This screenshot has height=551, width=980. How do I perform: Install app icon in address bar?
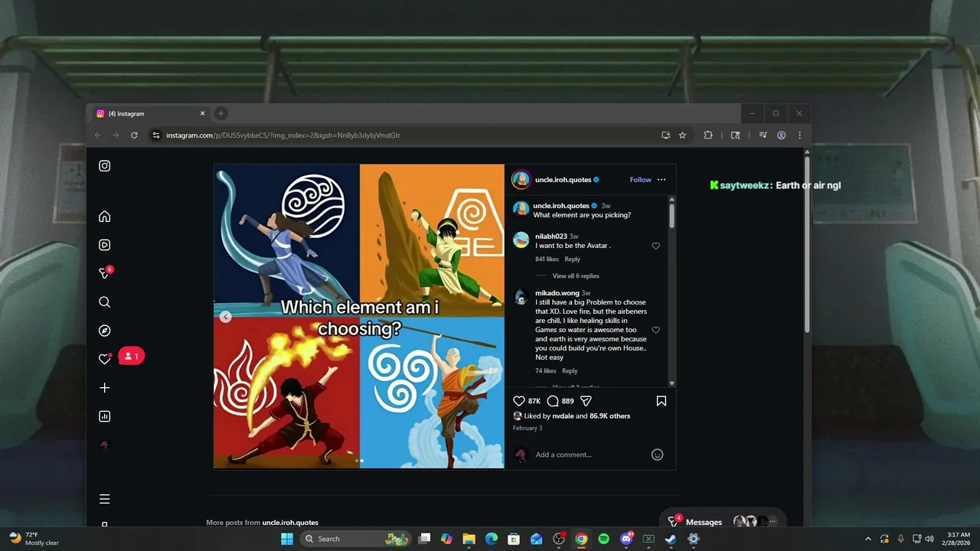point(665,135)
